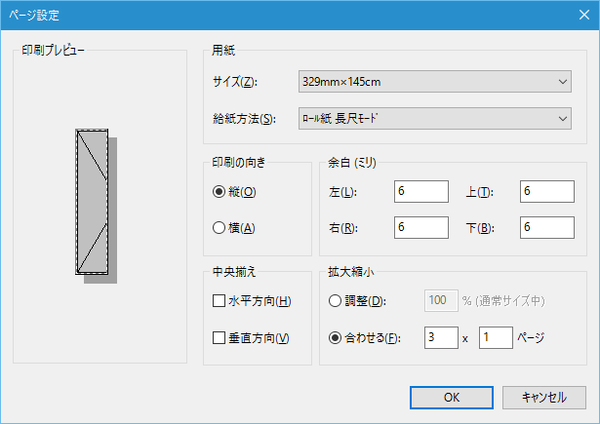Viewport: 600px width, 424px height.
Task: Click the 用紙 group label
Action: pos(223,50)
